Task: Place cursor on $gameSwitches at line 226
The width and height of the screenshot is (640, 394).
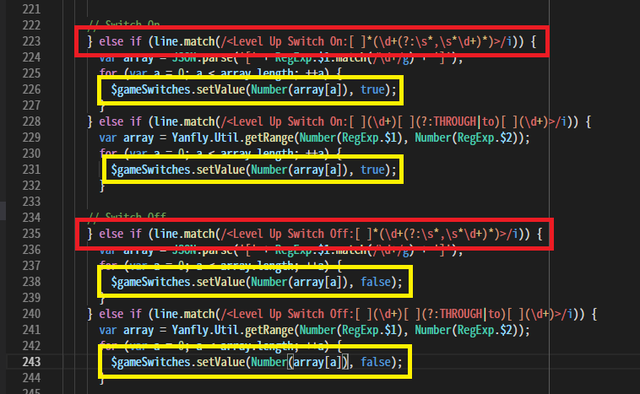Action: point(151,90)
